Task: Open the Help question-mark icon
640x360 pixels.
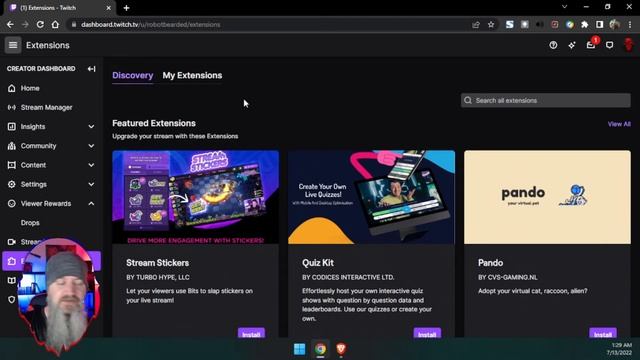Action: coord(553,45)
